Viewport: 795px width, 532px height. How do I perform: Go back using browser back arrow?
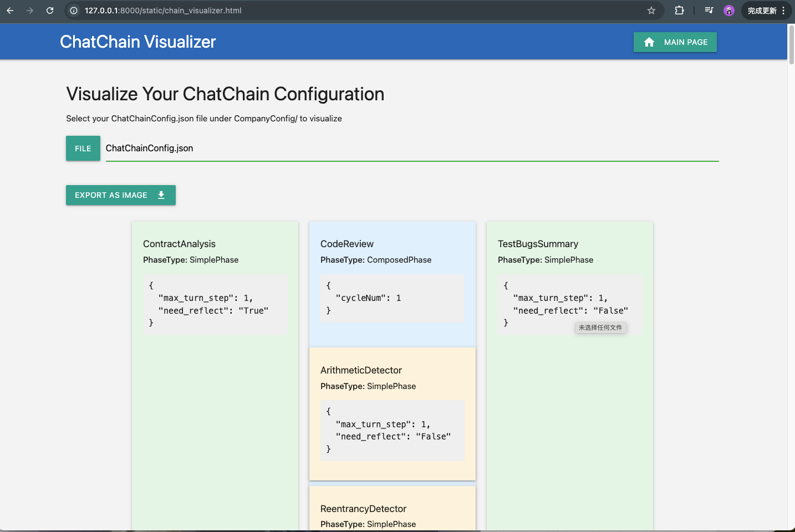[10, 11]
